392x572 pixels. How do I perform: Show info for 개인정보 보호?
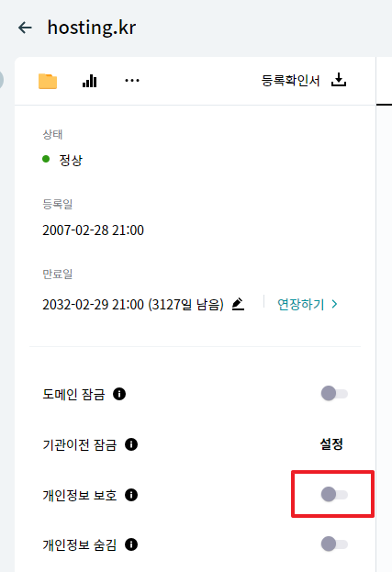point(131,495)
